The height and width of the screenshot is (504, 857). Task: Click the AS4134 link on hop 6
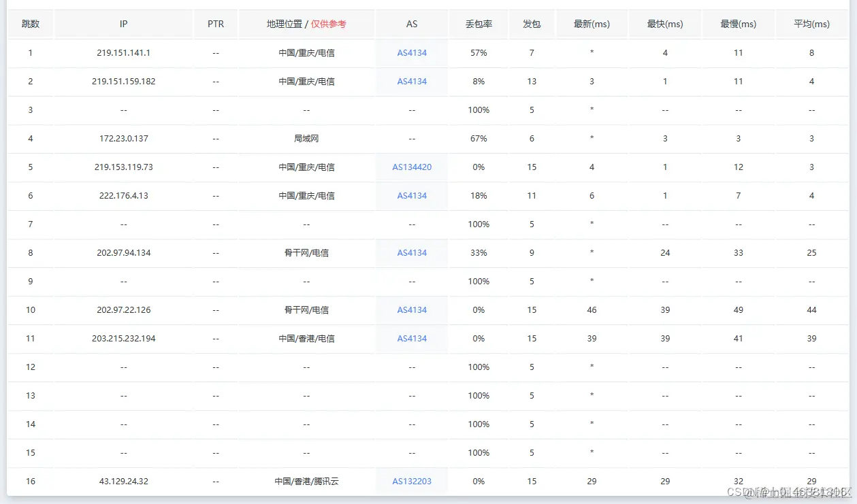pyautogui.click(x=411, y=195)
